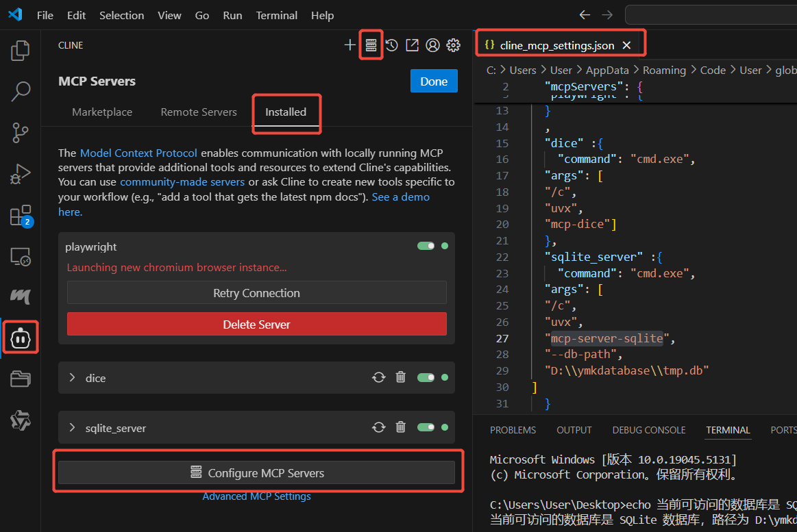Toggle the playwright server switch off

coord(426,246)
